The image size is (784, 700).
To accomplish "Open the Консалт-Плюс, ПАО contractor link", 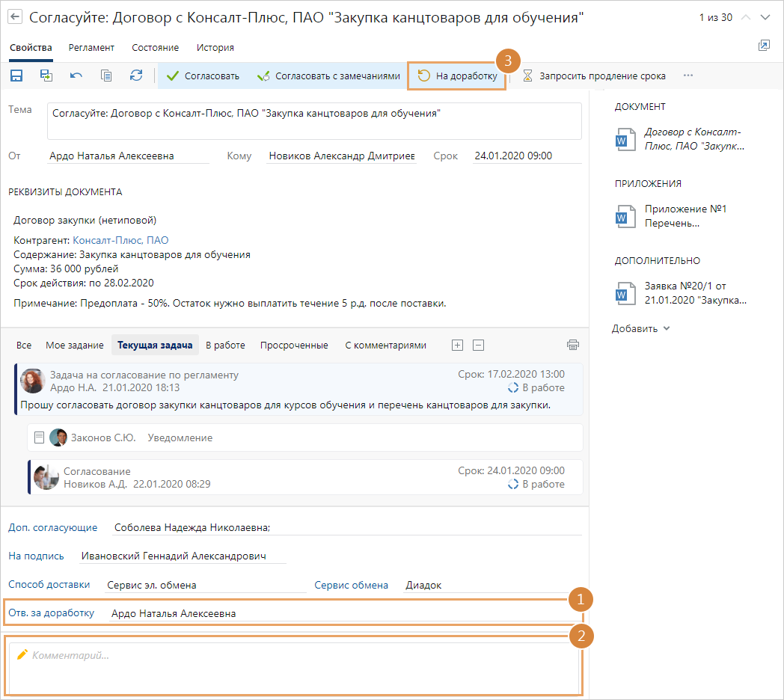I will (x=120, y=240).
